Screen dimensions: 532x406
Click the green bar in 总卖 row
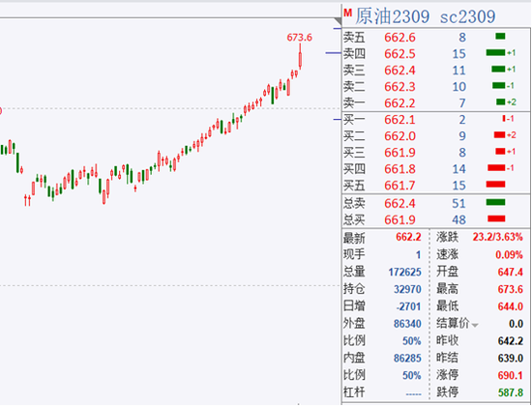tap(495, 202)
